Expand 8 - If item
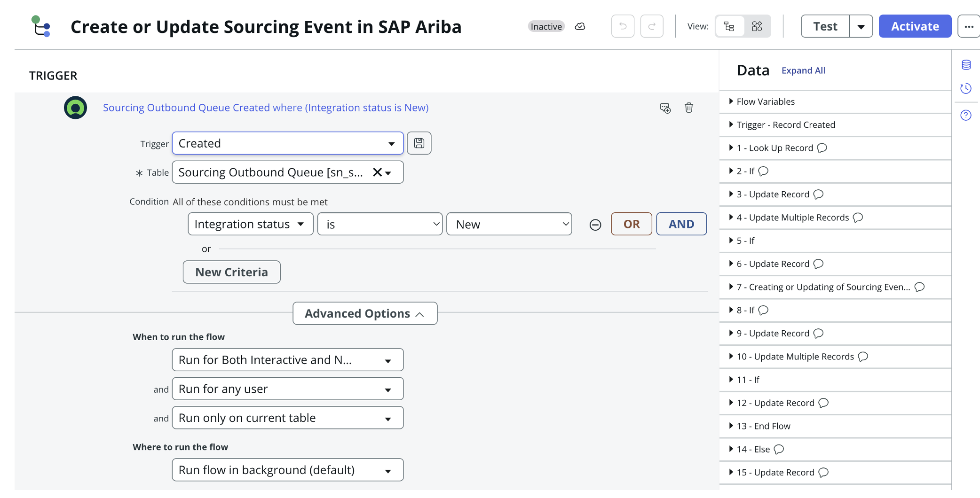Viewport: 980px width, 498px height. pyautogui.click(x=731, y=310)
